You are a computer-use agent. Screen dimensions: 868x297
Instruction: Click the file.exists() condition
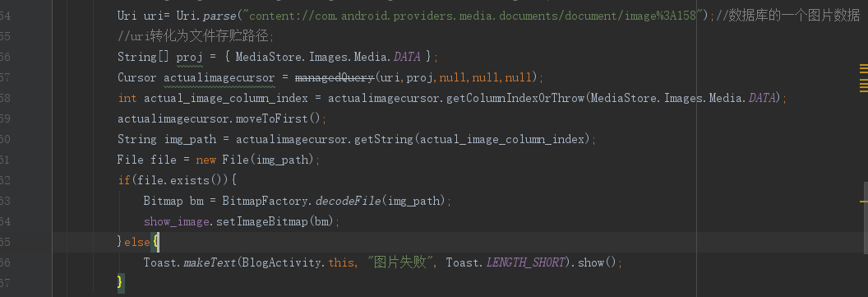tap(180, 180)
